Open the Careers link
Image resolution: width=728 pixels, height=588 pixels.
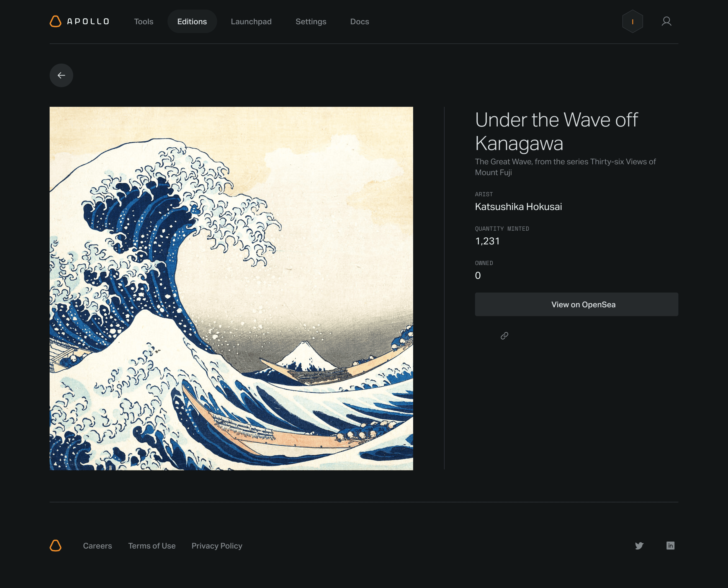click(98, 546)
